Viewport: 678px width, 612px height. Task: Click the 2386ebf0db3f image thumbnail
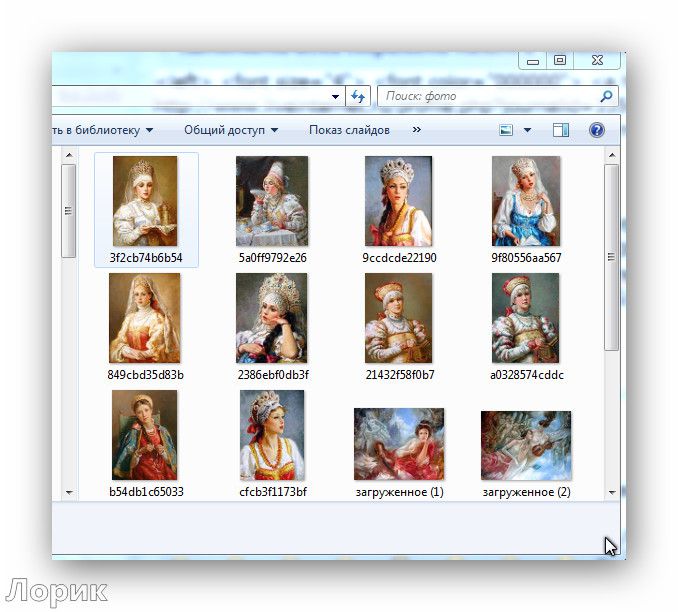click(272, 318)
